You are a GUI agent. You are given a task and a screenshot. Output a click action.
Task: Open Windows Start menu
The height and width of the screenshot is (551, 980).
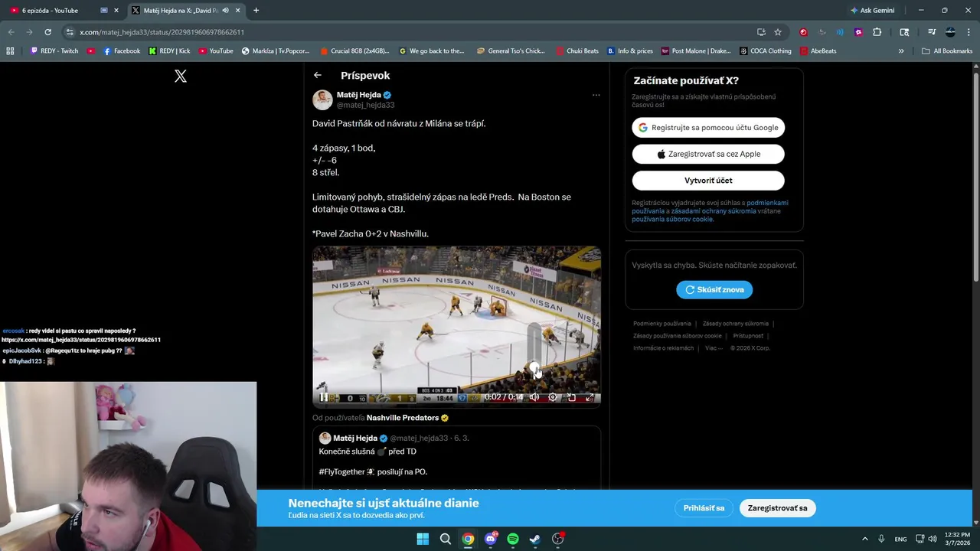tap(423, 539)
